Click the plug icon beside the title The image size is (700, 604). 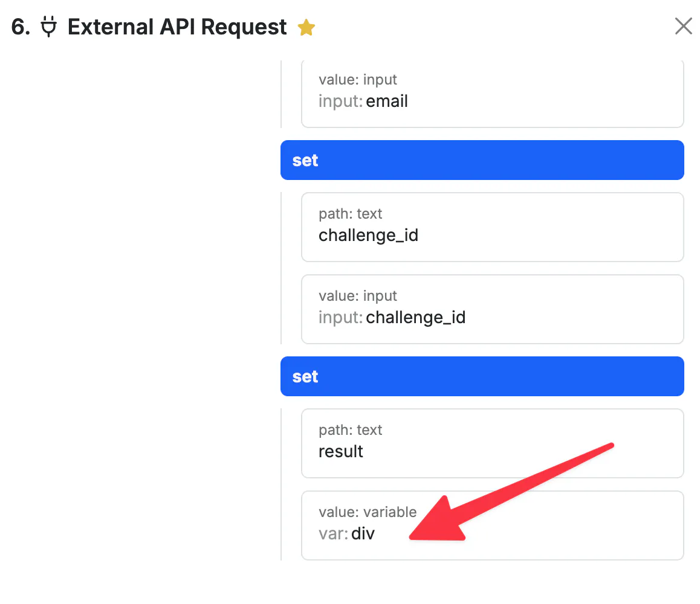[x=49, y=27]
